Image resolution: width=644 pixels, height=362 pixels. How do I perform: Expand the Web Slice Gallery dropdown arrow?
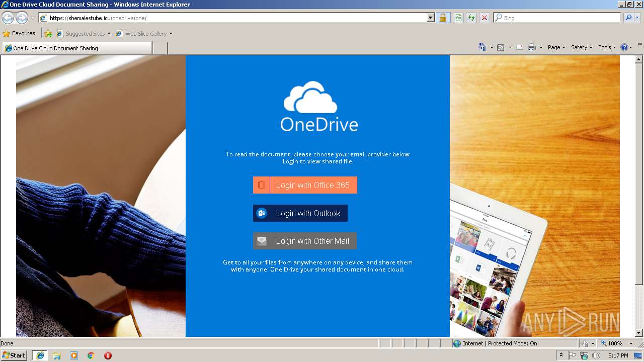pyautogui.click(x=171, y=34)
